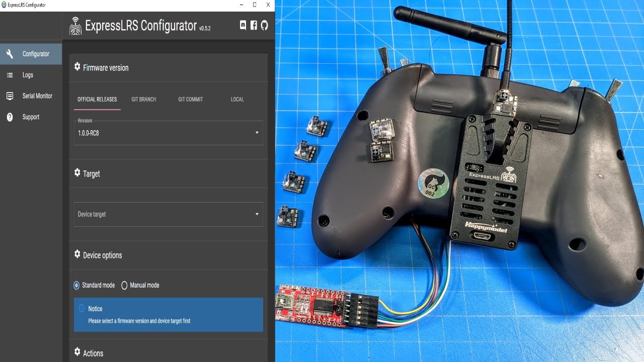The image size is (644, 362).
Task: Click the gear icon next to Actions
Action: click(x=77, y=352)
